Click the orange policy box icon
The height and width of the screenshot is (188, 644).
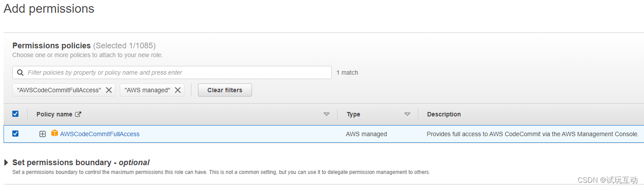click(54, 133)
